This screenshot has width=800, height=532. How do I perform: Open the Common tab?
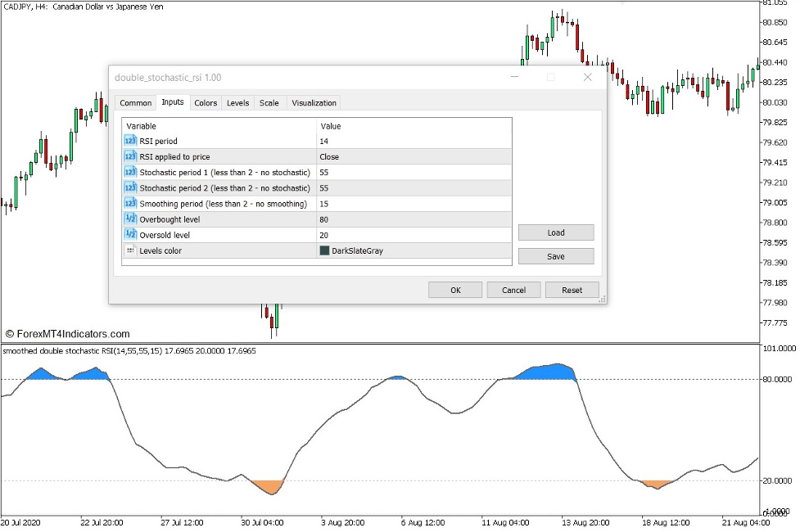(135, 102)
